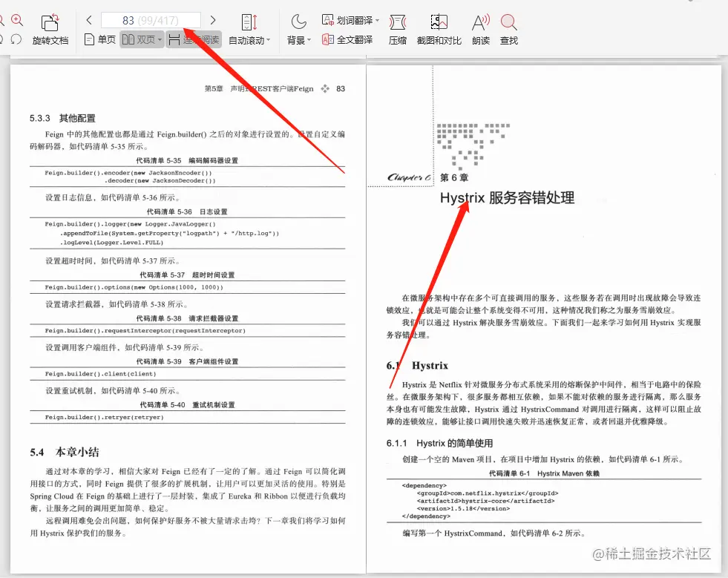The height and width of the screenshot is (578, 728).
Task: Click the 6.1 Hystrix section heading
Action: 417,366
